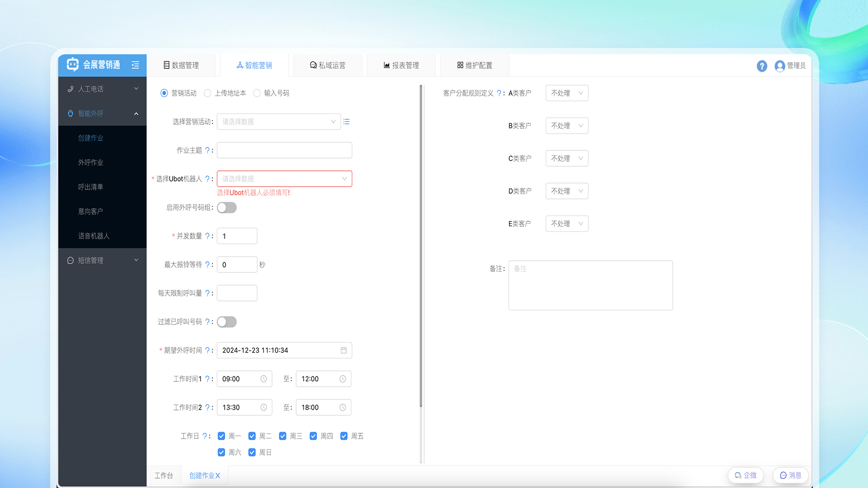Click the help icon next to 最大振铃等待
The width and height of the screenshot is (868, 488).
click(x=208, y=265)
